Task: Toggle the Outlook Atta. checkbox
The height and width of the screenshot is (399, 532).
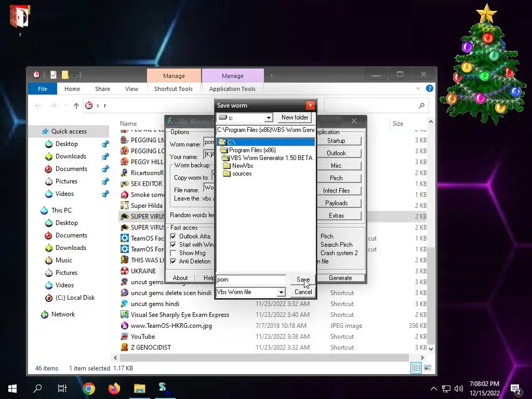Action: pyautogui.click(x=173, y=236)
